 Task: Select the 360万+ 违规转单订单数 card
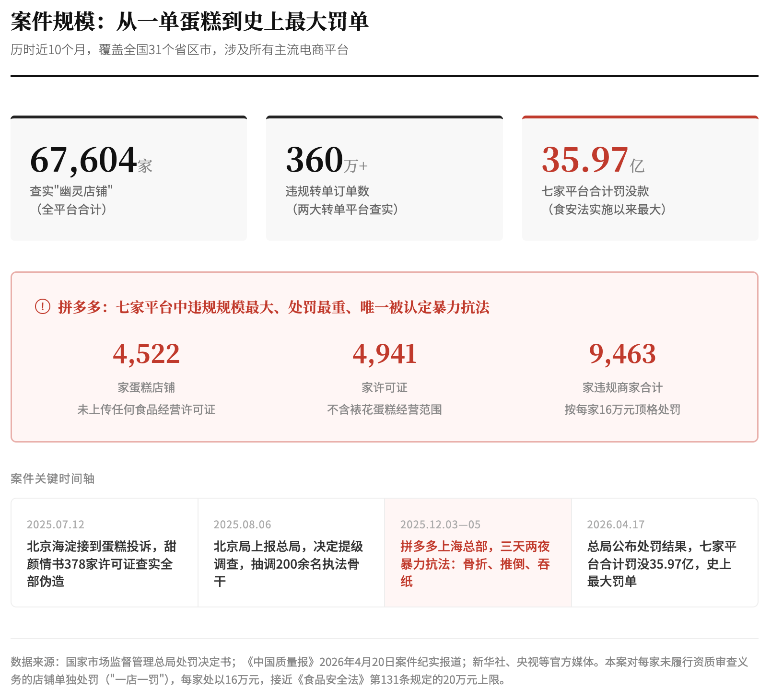coord(384,178)
